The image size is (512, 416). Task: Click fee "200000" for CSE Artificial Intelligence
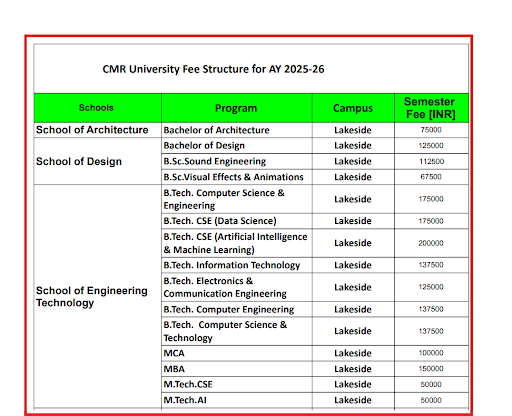point(431,243)
